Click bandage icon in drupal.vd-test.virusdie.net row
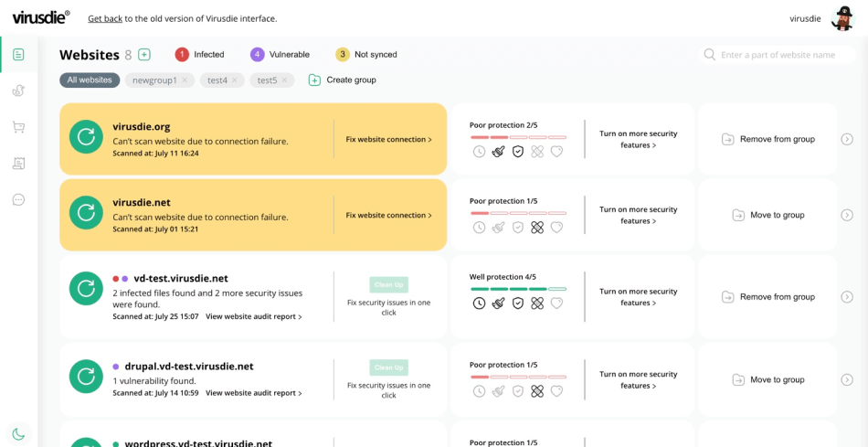The image size is (868, 447). point(537,391)
